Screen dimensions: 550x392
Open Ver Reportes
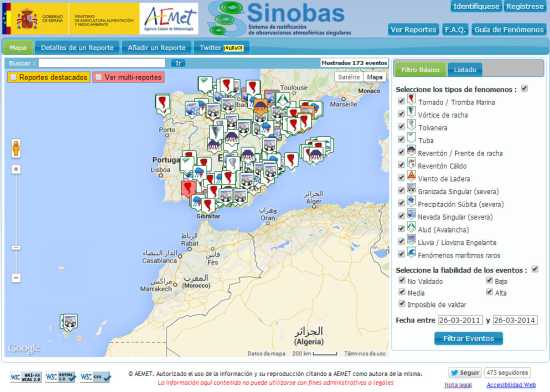(x=413, y=29)
